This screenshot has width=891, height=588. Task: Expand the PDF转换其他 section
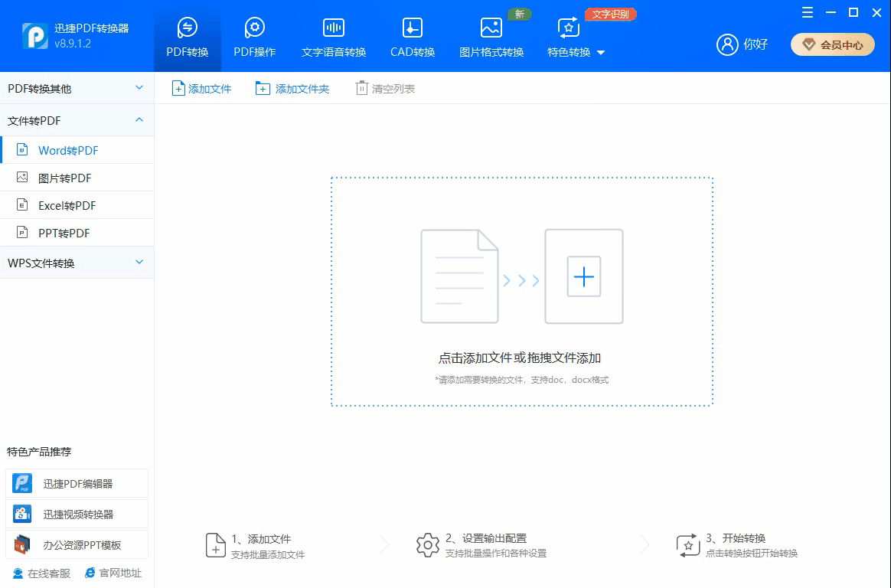click(x=77, y=88)
